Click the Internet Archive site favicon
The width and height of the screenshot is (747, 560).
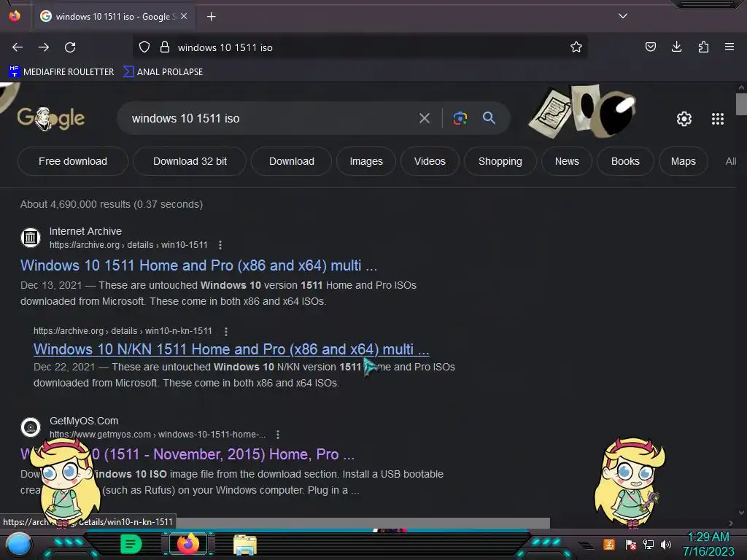point(31,237)
